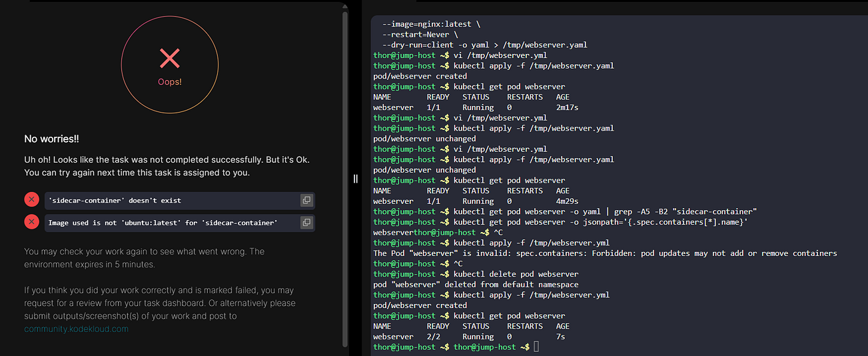Click the "kubectl delete pod webserver" command
This screenshot has height=356, width=868.
coord(516,274)
